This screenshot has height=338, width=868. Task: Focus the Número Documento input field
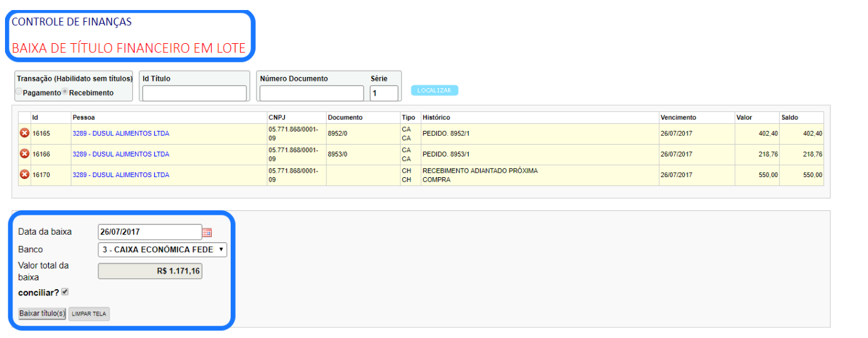pyautogui.click(x=311, y=93)
